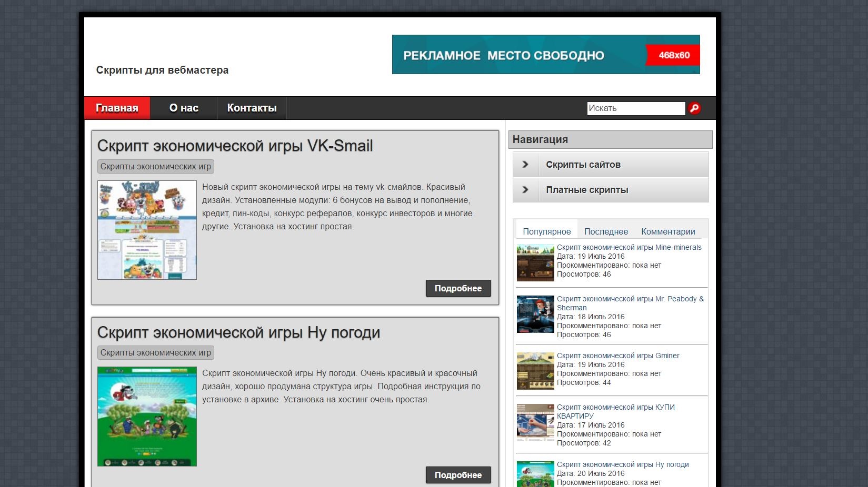Click the Gminer sidebar thumbnail
Image resolution: width=868 pixels, height=487 pixels.
pyautogui.click(x=535, y=371)
